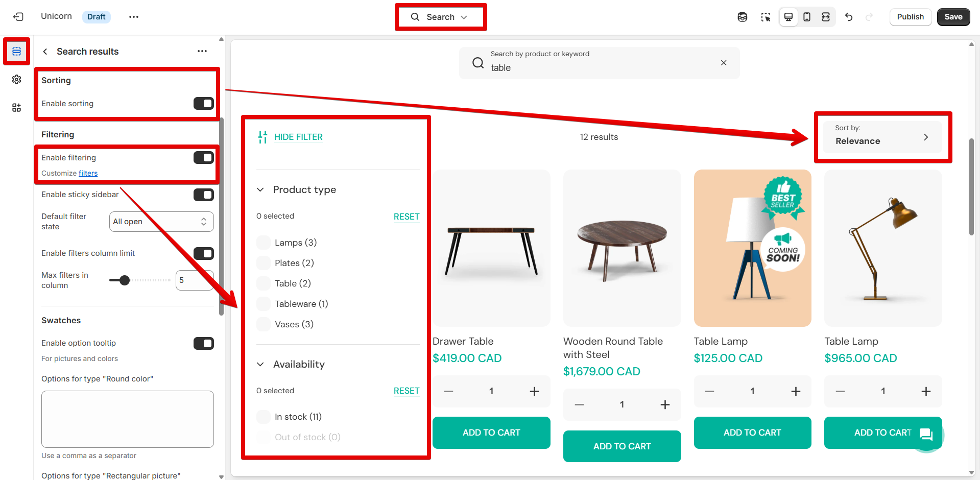This screenshot has height=480, width=980.
Task: Disable the Enable sticky sidebar switch
Action: (203, 195)
